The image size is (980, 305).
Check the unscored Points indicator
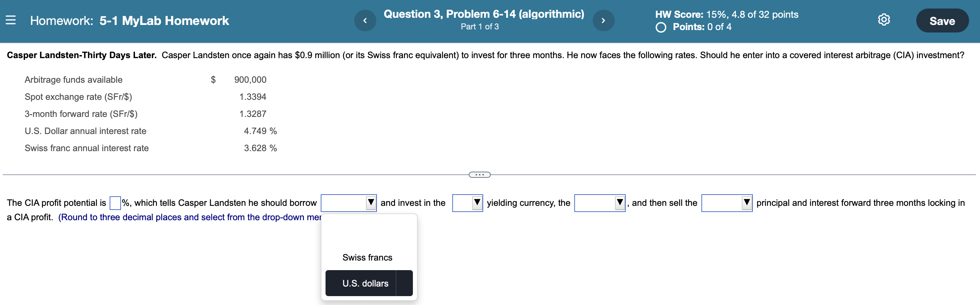pos(661,27)
